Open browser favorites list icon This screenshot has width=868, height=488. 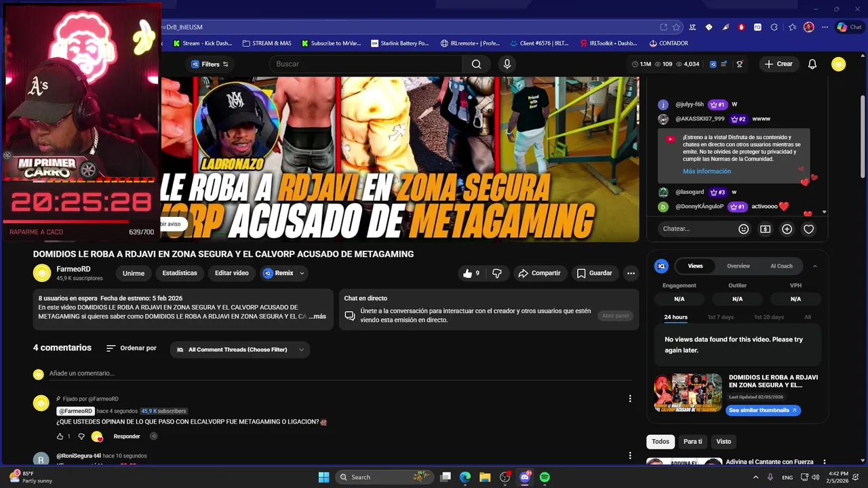[792, 27]
